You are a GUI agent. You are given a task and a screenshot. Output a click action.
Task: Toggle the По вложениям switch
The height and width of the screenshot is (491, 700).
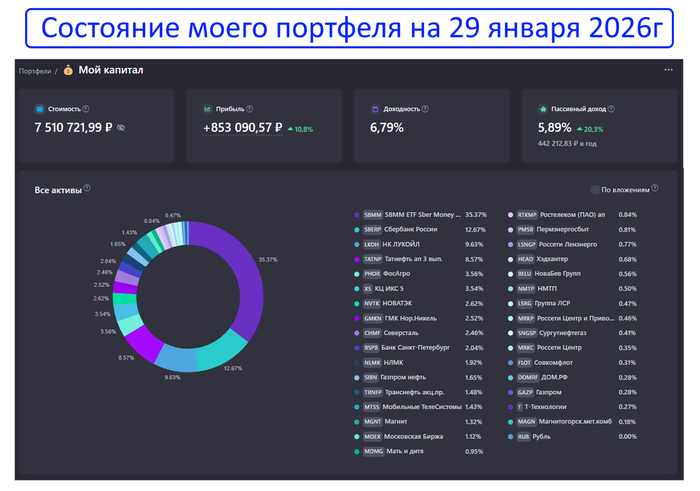tap(595, 188)
